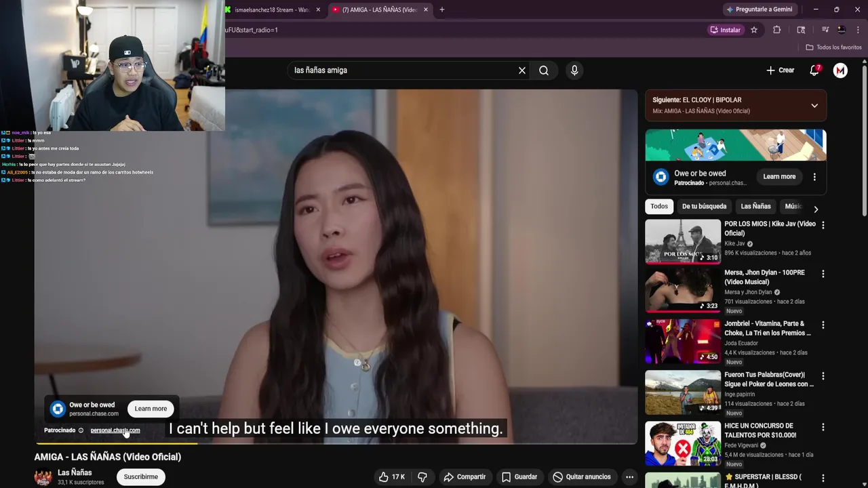Open the browser extensions puzzle icon
This screenshot has height=488, width=868.
pos(777,30)
